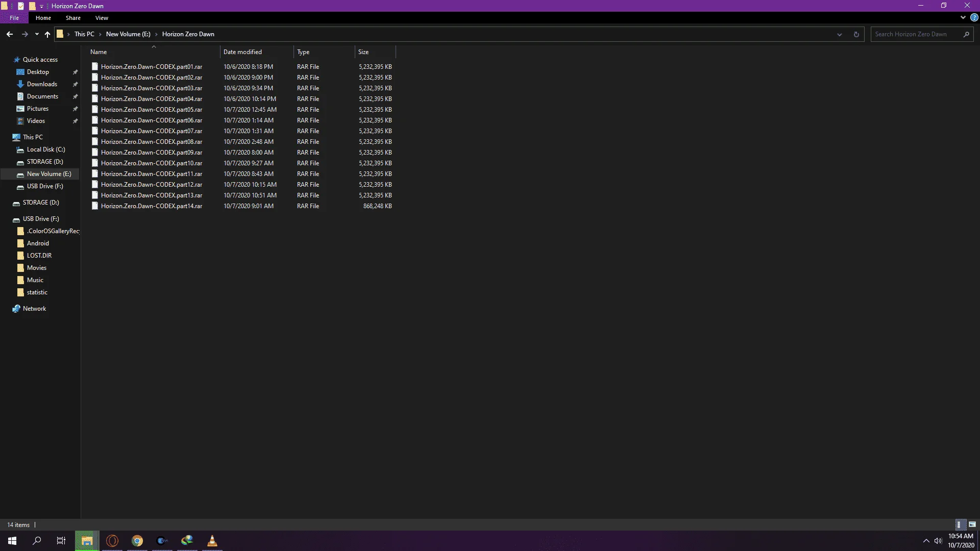Expand address bar history dropdown
Image resolution: width=980 pixels, height=551 pixels.
pos(839,34)
